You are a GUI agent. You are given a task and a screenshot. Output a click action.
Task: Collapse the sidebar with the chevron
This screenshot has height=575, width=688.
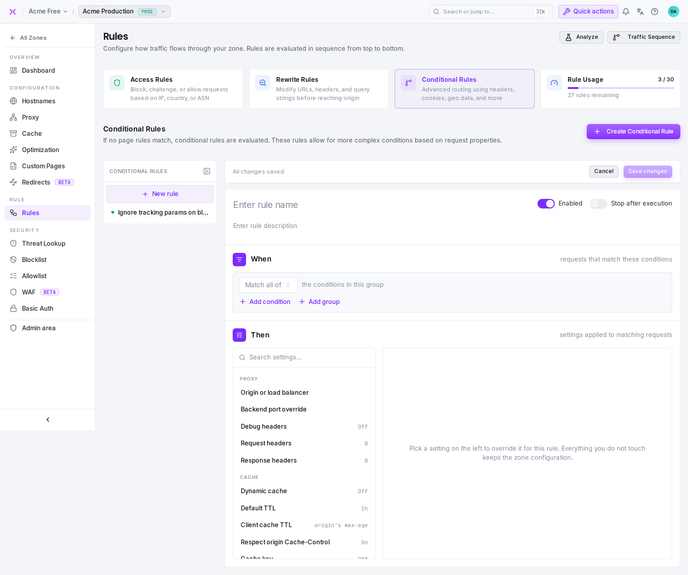tap(48, 420)
